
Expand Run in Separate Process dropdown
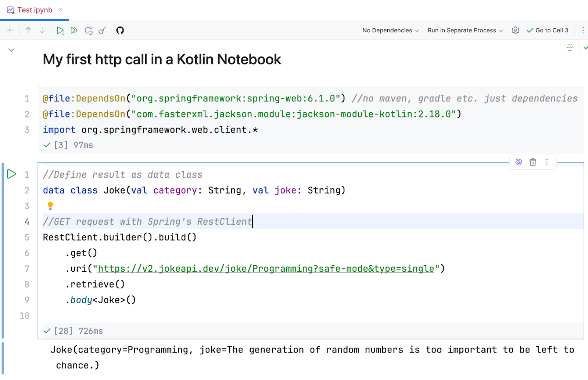pos(465,30)
